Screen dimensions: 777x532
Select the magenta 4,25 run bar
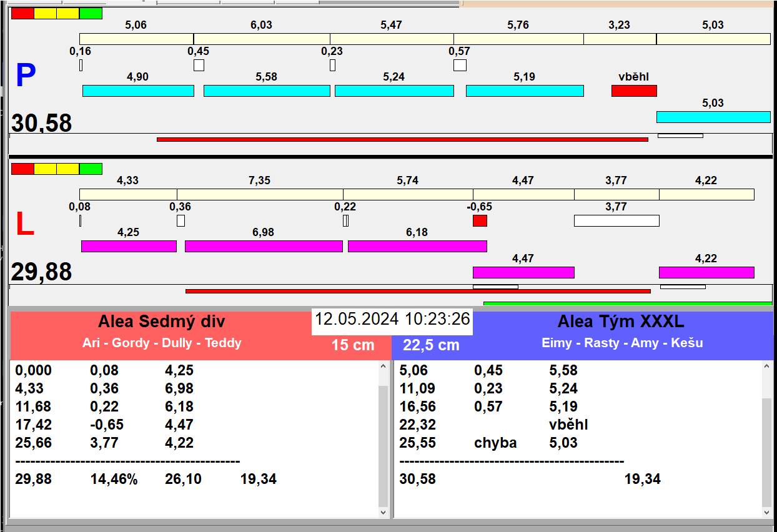coord(129,246)
